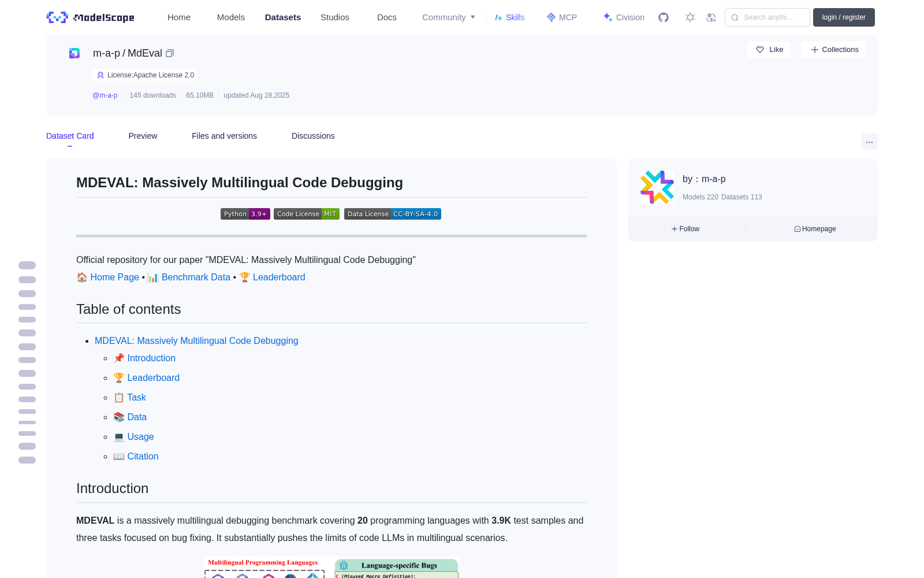
Task: Click the introduction diagram thumbnail
Action: tap(331, 567)
